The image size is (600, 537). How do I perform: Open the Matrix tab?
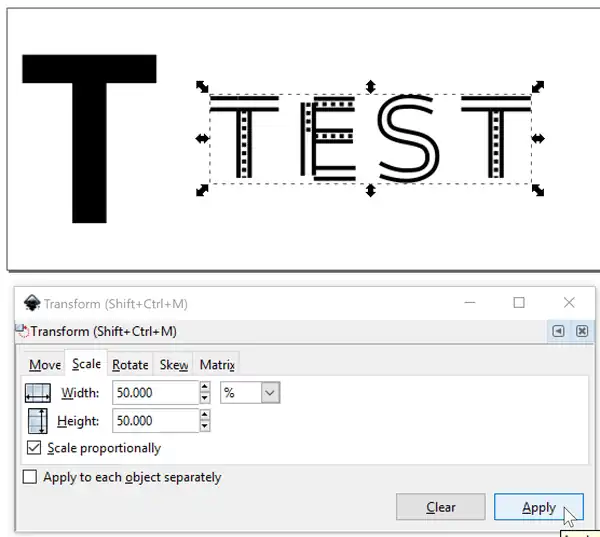pyautogui.click(x=217, y=365)
